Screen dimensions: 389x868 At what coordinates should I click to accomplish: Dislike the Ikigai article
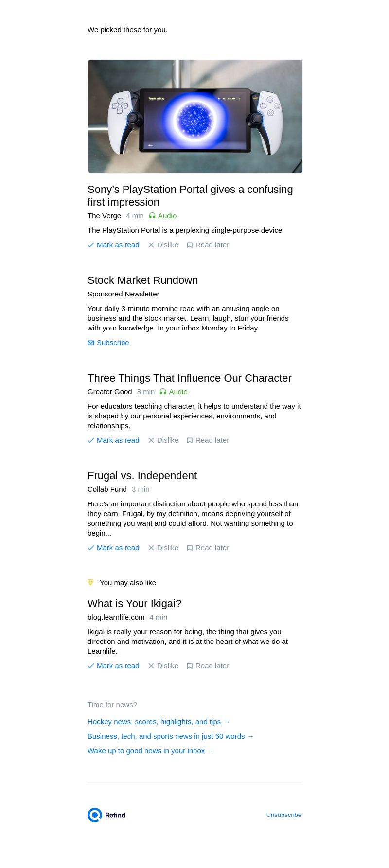(x=163, y=666)
